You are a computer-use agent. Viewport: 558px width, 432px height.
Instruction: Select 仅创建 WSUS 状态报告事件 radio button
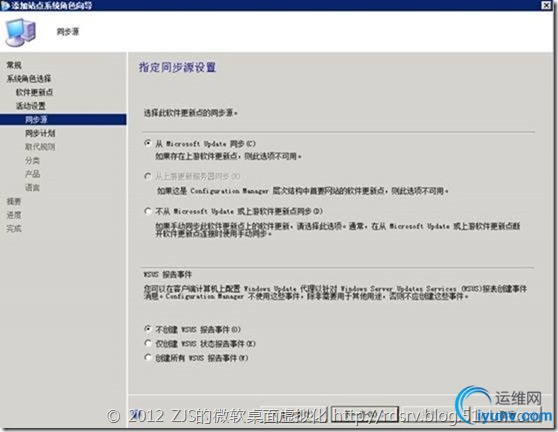click(x=148, y=343)
